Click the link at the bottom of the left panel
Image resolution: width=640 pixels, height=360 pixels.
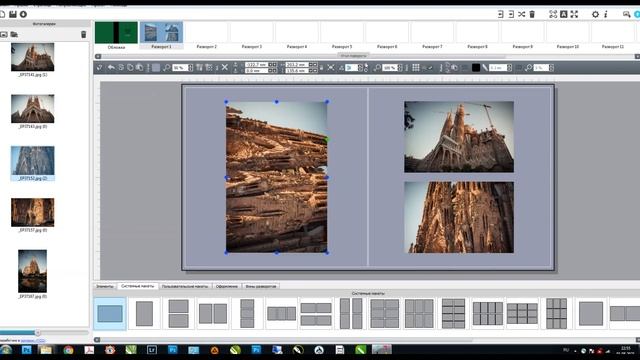coord(33,340)
